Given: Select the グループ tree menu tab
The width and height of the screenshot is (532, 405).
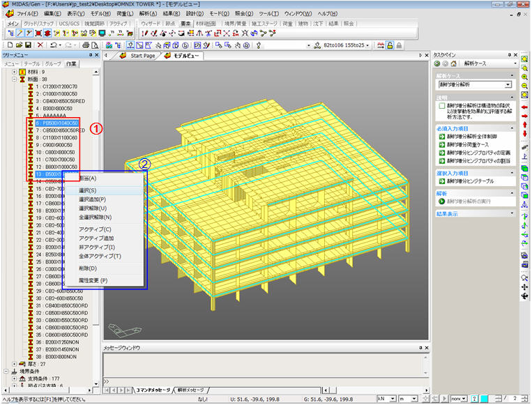Looking at the screenshot, I should [53, 63].
